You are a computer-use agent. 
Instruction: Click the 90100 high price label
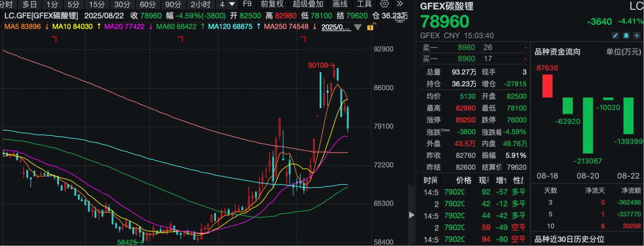[x=318, y=65]
